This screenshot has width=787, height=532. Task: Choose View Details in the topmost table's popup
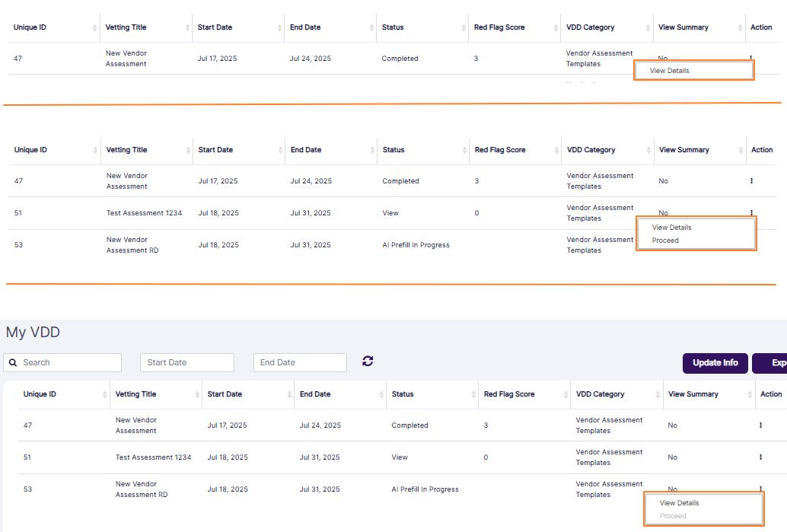coord(670,71)
